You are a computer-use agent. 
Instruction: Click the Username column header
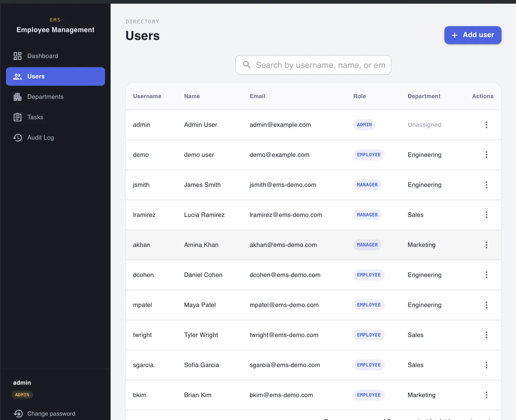(147, 96)
